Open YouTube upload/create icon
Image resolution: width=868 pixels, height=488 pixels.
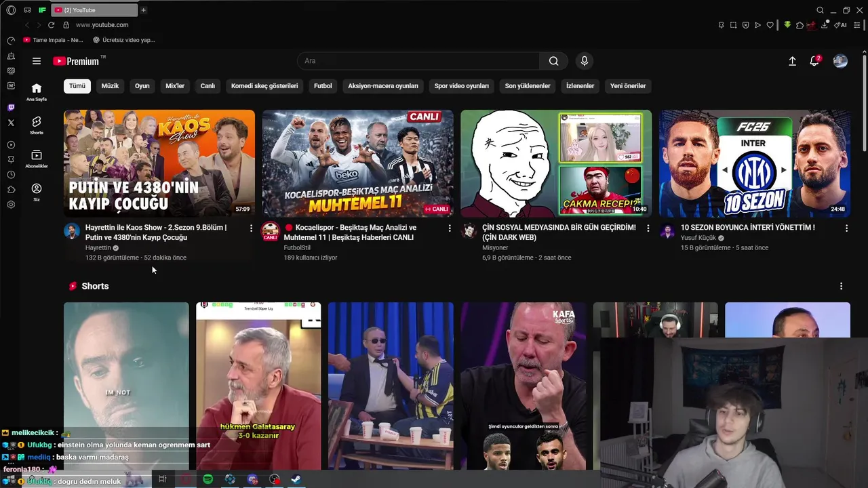tap(792, 61)
